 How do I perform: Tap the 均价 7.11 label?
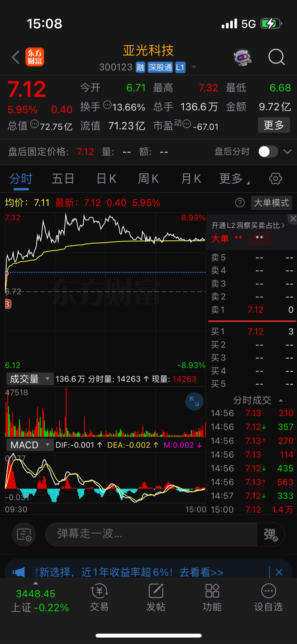click(27, 203)
